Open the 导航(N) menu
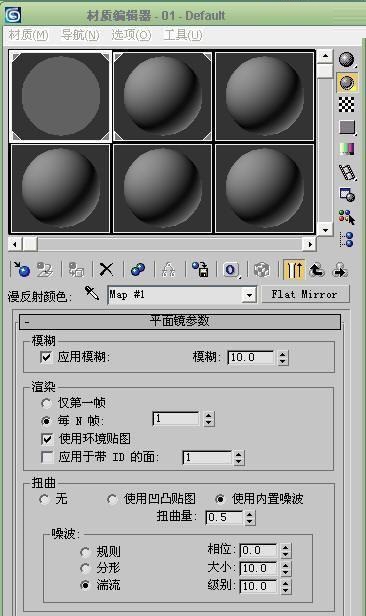Viewport: 366px width, 616px height. pos(80,35)
